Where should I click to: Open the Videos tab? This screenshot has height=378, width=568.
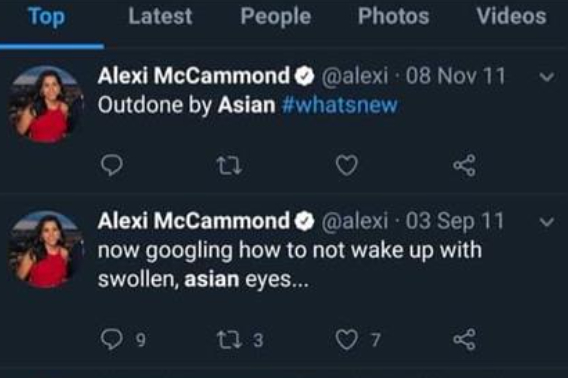[x=511, y=16]
